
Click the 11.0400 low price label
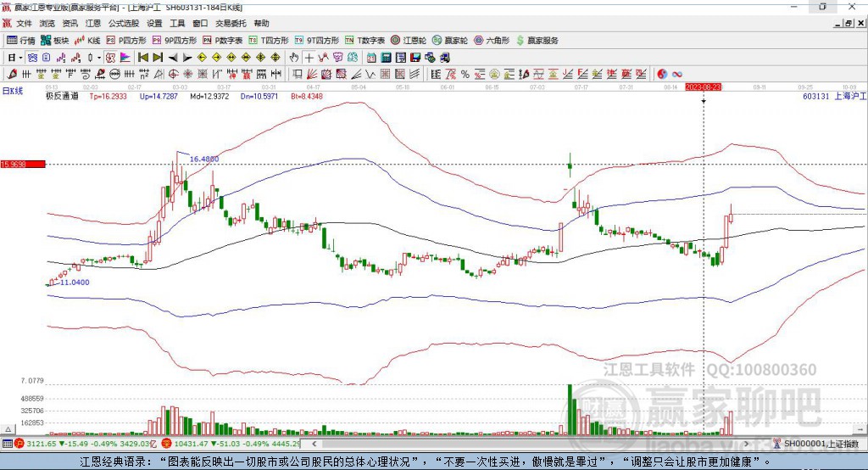tap(75, 283)
